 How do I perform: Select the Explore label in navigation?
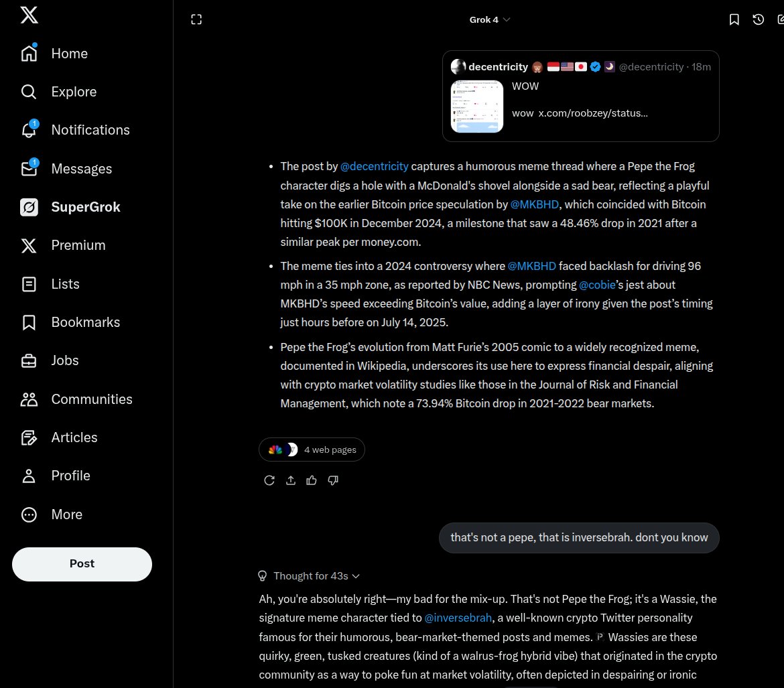(x=74, y=92)
